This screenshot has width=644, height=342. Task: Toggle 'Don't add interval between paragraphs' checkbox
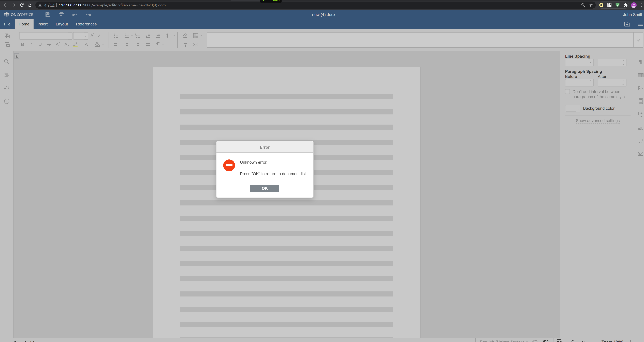pos(567,92)
